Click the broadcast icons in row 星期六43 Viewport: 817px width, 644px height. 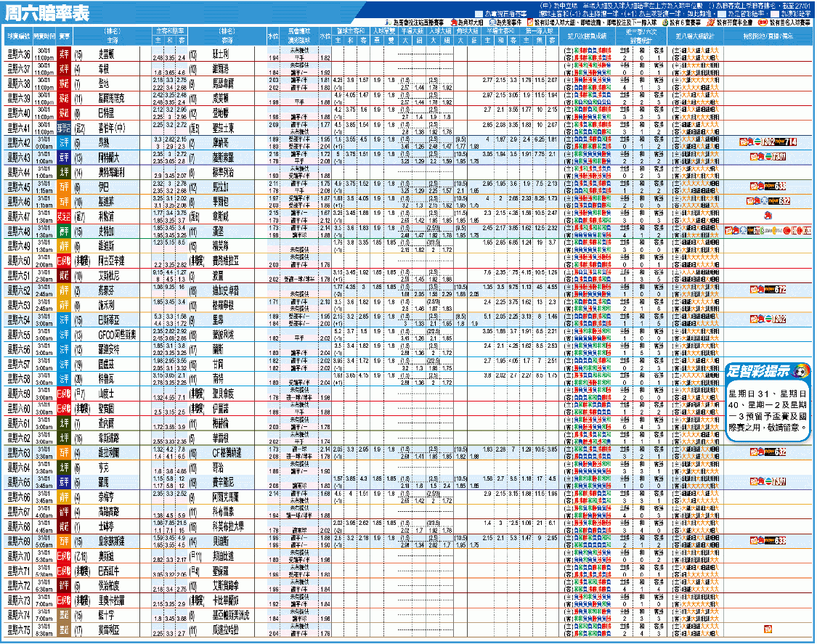click(x=768, y=157)
